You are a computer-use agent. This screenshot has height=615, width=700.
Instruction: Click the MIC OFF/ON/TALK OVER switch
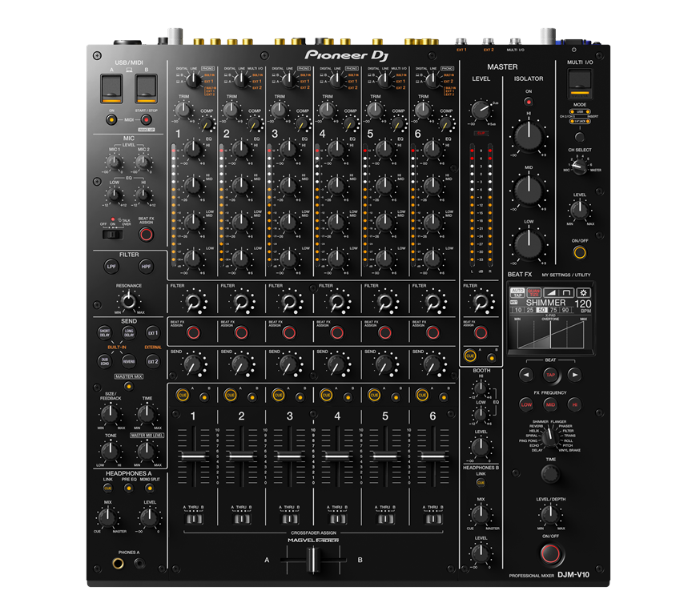click(x=112, y=235)
